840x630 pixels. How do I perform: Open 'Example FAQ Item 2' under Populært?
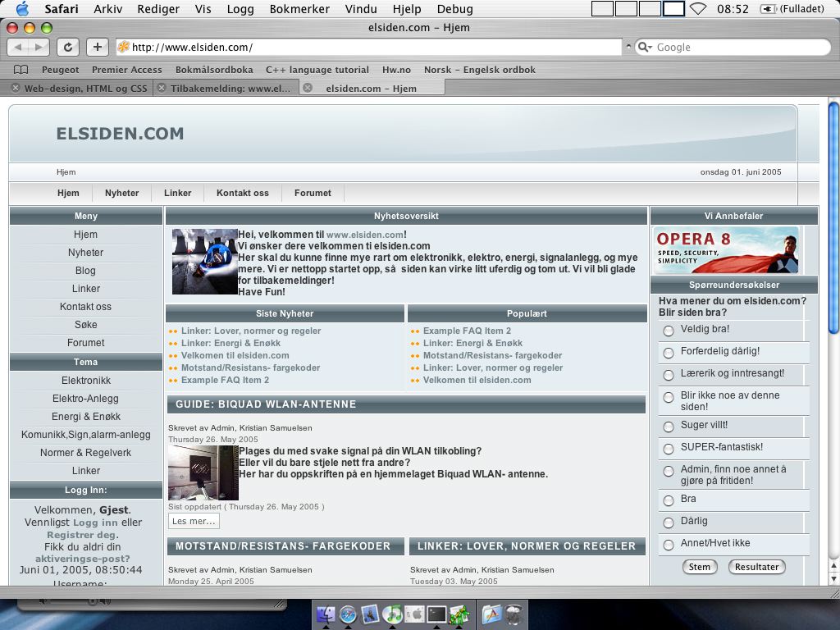467,331
